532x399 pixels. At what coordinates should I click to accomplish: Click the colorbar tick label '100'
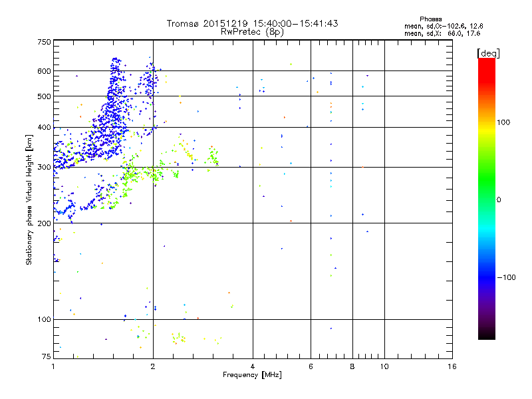coord(503,122)
